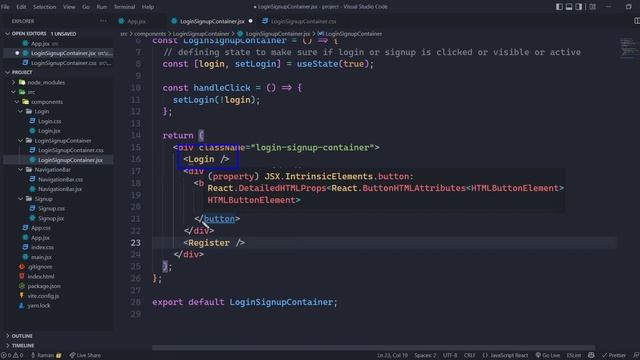
Task: Open the View menu
Action: coord(69,7)
